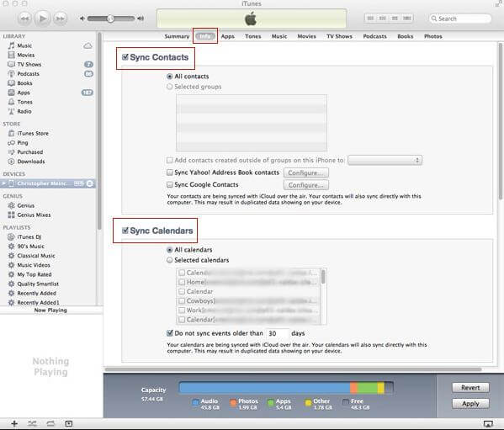Screen dimensions: 504x430
Task: Select the Selected calendars radio button
Action: click(170, 260)
